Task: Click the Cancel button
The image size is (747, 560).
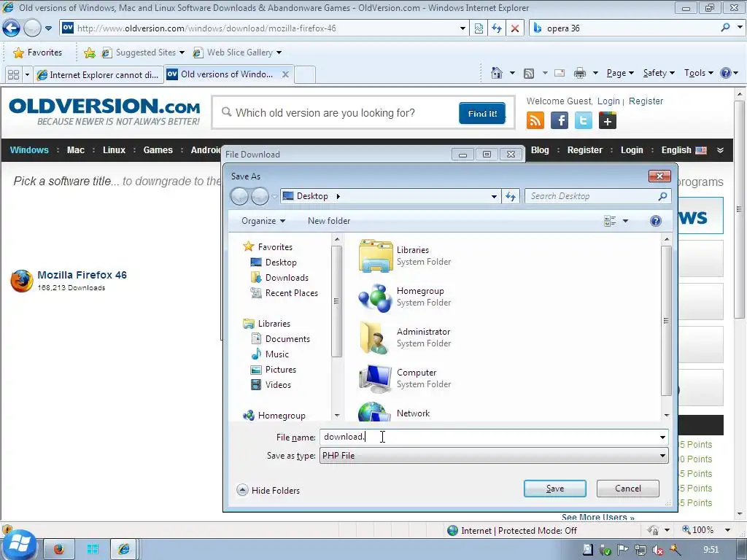Action: point(628,489)
